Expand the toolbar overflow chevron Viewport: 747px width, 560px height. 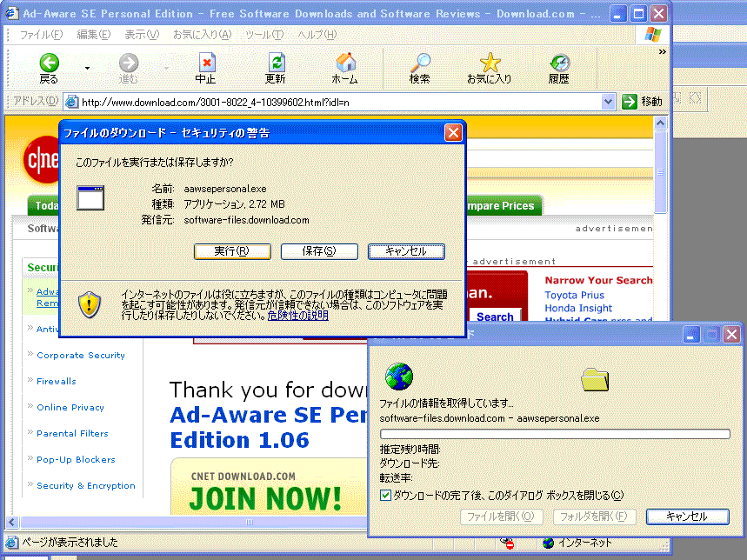662,51
